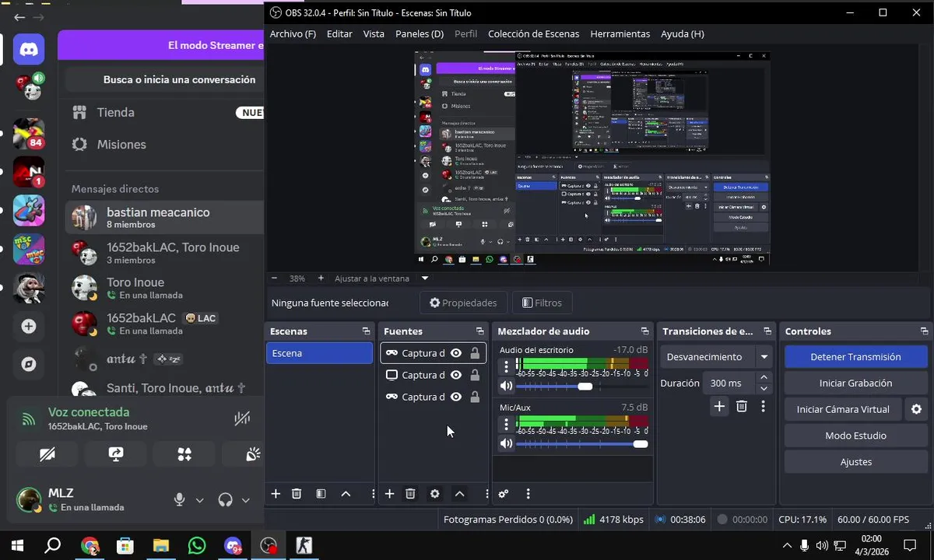The height and width of the screenshot is (560, 934).
Task: Open bastian meacanico group chat in Discord
Action: [163, 218]
